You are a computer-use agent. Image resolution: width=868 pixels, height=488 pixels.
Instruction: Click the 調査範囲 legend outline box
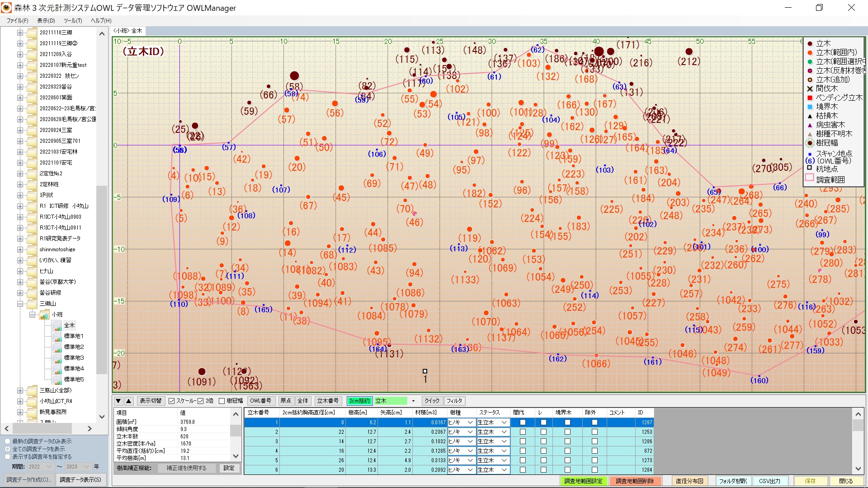click(x=810, y=178)
